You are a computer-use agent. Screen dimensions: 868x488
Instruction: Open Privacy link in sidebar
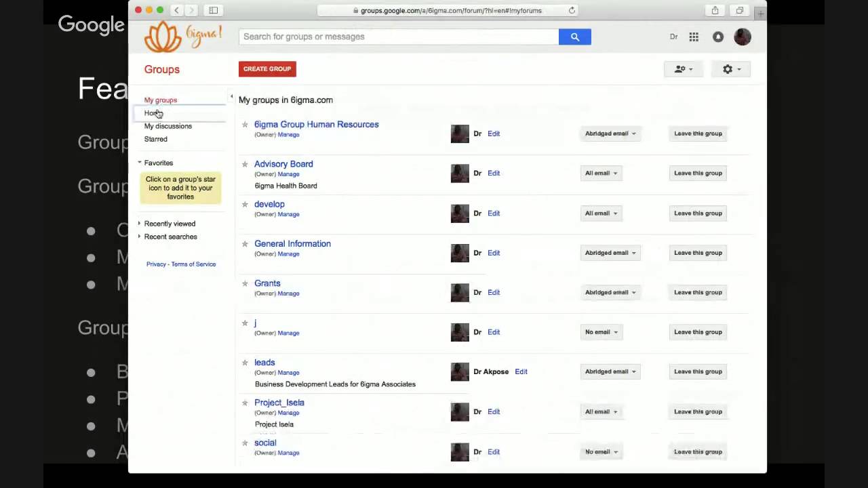(x=156, y=264)
